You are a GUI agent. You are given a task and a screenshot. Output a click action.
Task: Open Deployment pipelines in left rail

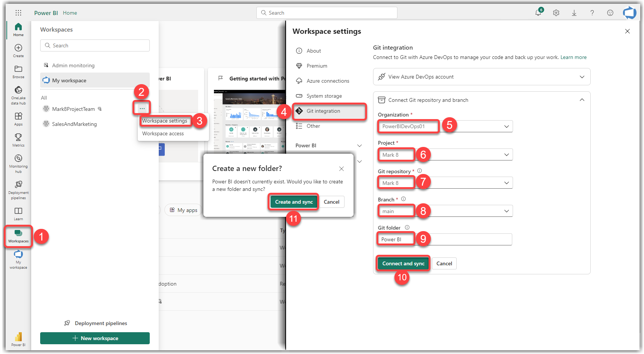(x=18, y=190)
